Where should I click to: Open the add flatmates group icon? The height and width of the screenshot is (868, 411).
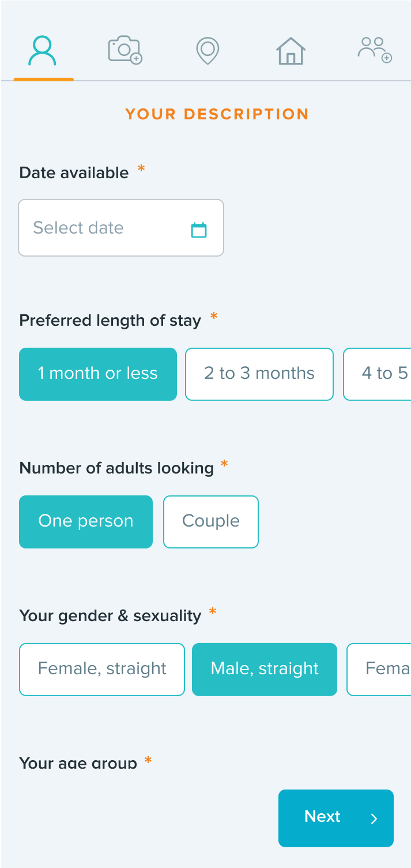(375, 50)
